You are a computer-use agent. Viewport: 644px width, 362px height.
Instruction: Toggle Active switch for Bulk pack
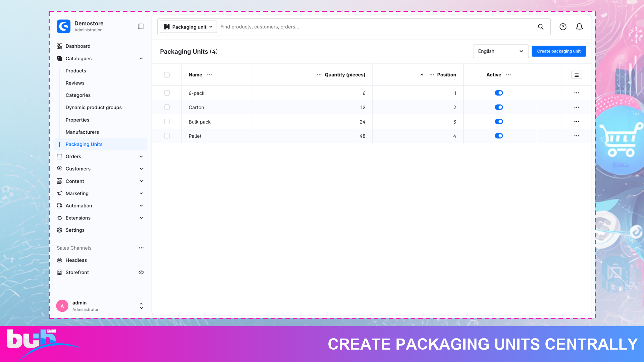(499, 121)
